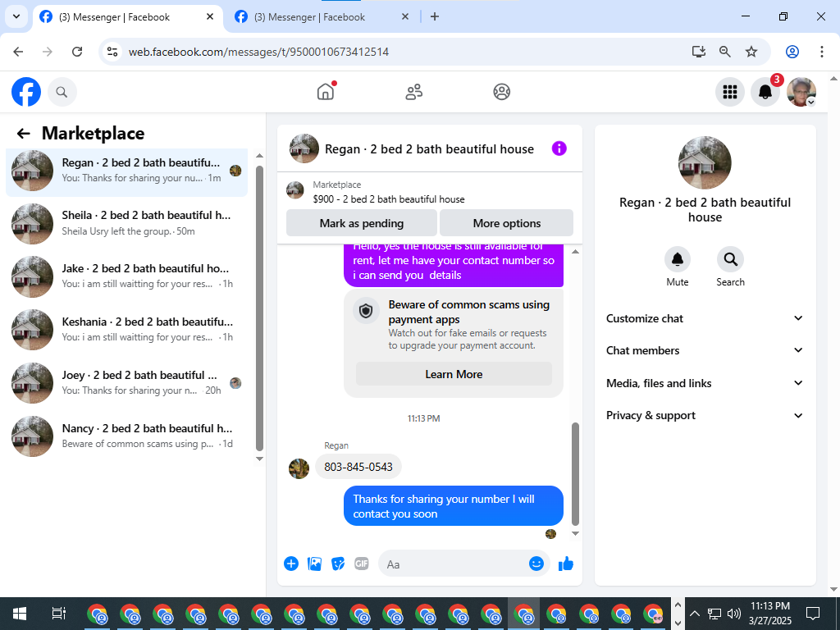Viewport: 840px width, 630px height.
Task: Close the second Messenger tab
Action: click(x=405, y=16)
